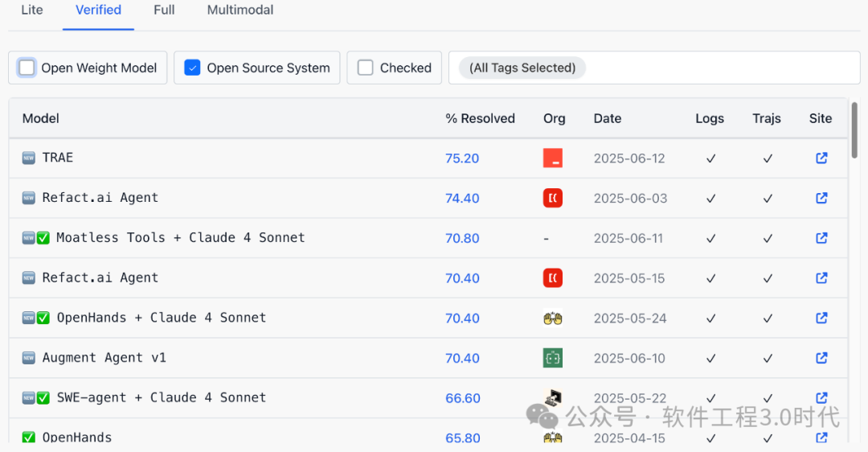Select the date 2025-06-03
Screen dimensions: 868x452
pos(631,199)
